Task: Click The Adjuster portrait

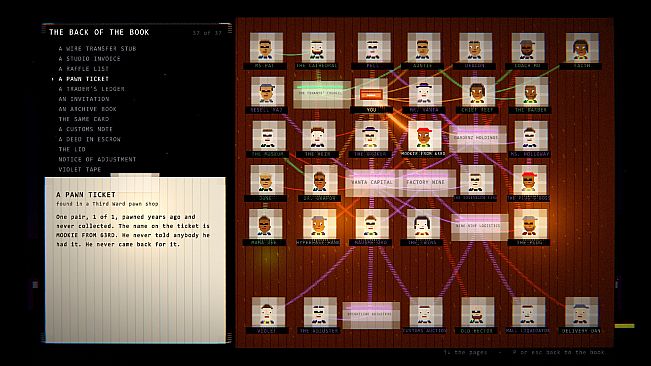Action: click(x=320, y=312)
